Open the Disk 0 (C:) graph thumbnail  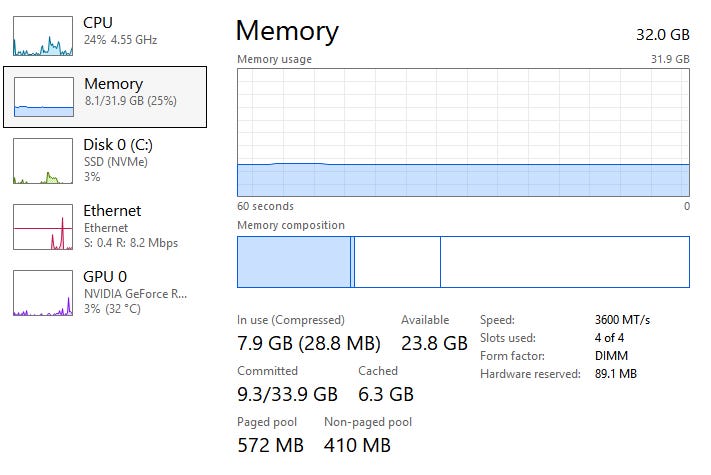(43, 161)
